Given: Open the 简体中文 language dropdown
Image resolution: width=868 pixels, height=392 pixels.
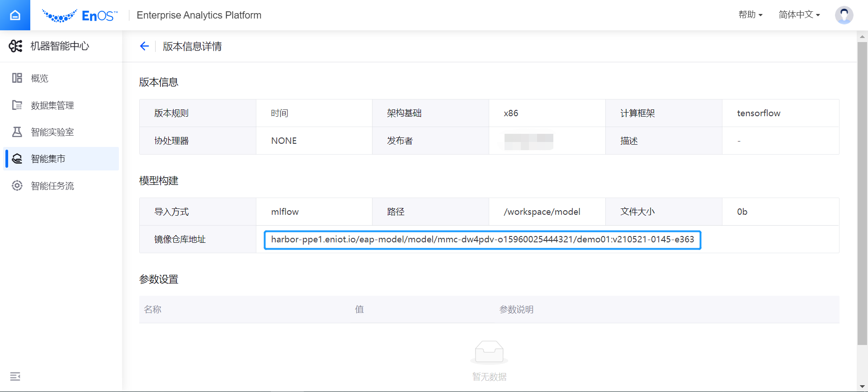Looking at the screenshot, I should [x=799, y=15].
